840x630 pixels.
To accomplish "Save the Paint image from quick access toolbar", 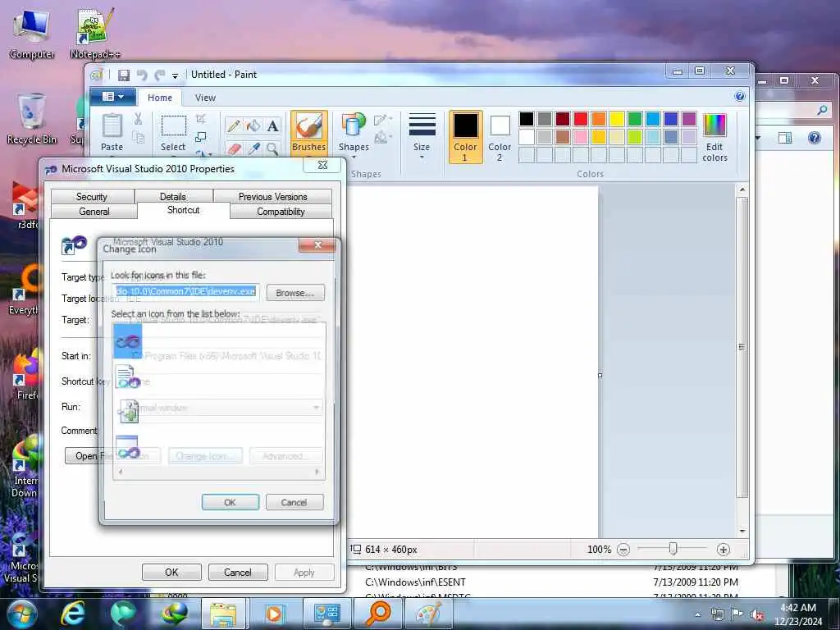I will click(x=124, y=75).
